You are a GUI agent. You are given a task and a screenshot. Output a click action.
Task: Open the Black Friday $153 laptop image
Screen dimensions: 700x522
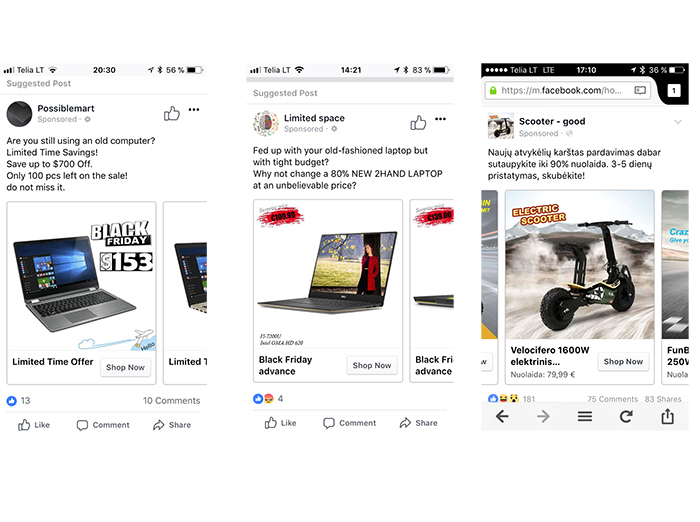click(82, 276)
